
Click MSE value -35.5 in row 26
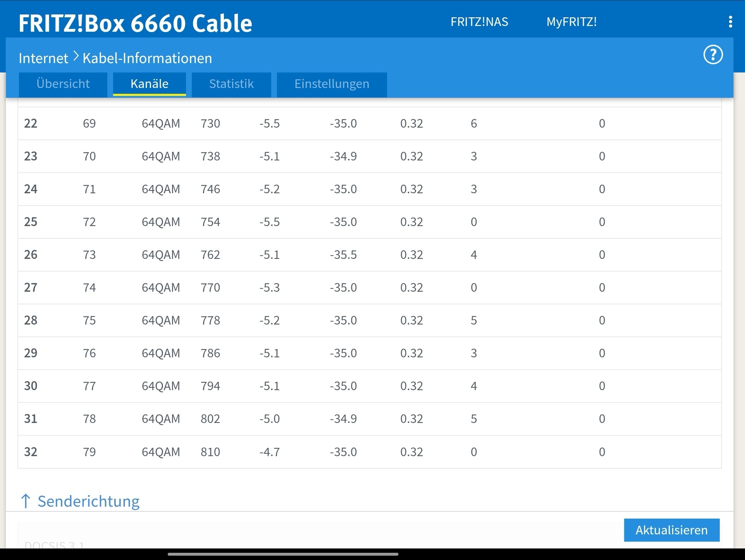click(x=343, y=255)
